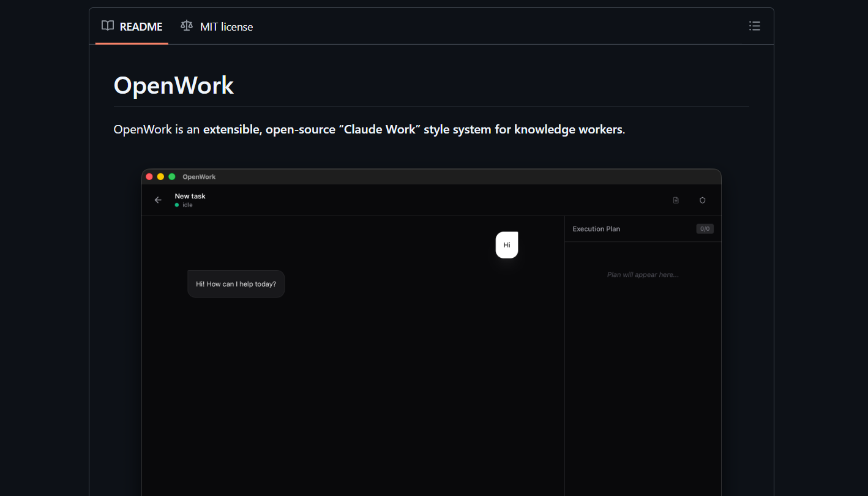Click the book icon beside README
868x496 pixels.
[107, 26]
